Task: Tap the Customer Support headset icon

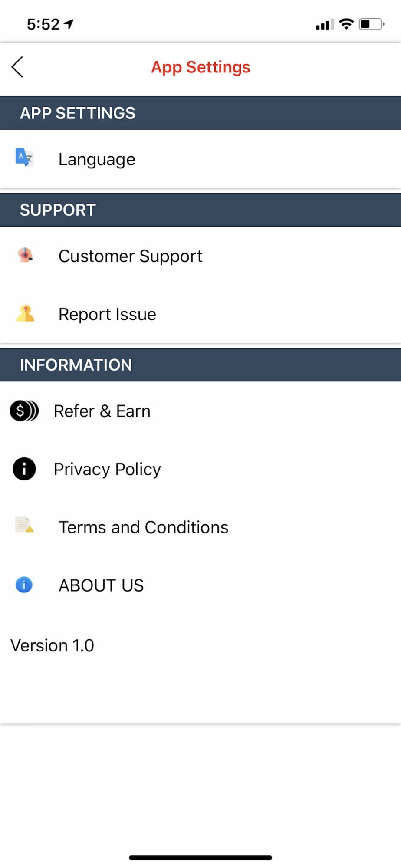Action: point(25,255)
